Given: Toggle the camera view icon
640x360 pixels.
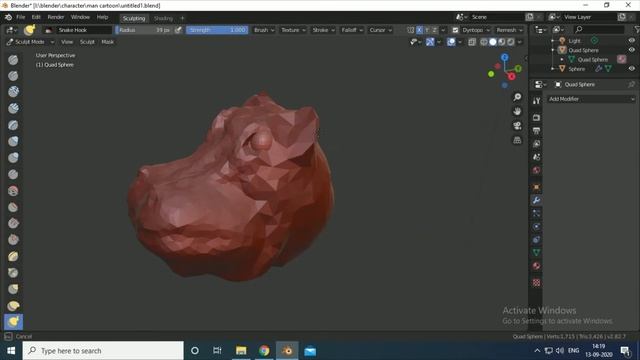Looking at the screenshot, I should [x=517, y=126].
